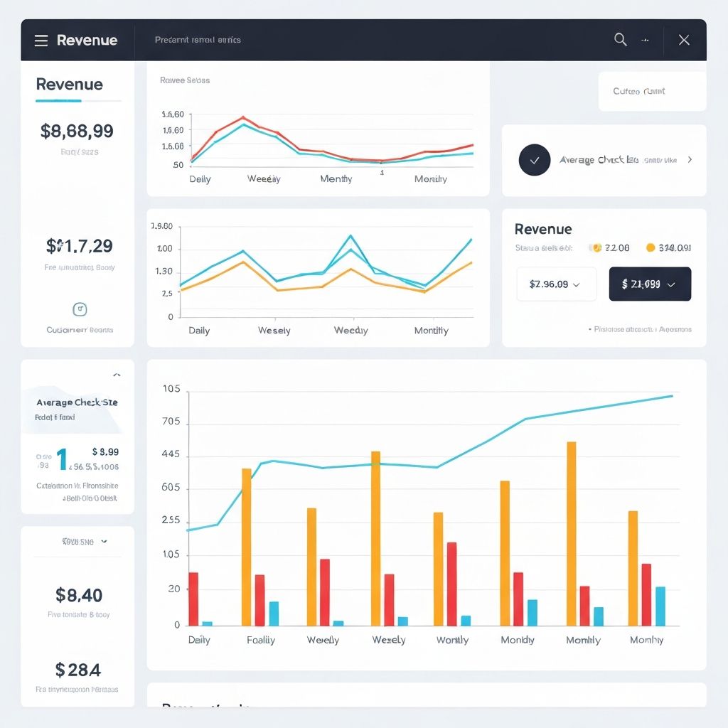Open the ellipsis menu near the search icon

click(646, 40)
